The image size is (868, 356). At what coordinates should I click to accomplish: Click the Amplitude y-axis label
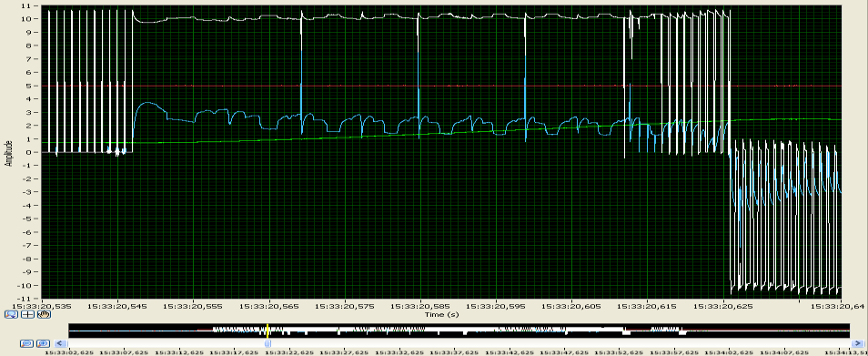[x=8, y=153]
